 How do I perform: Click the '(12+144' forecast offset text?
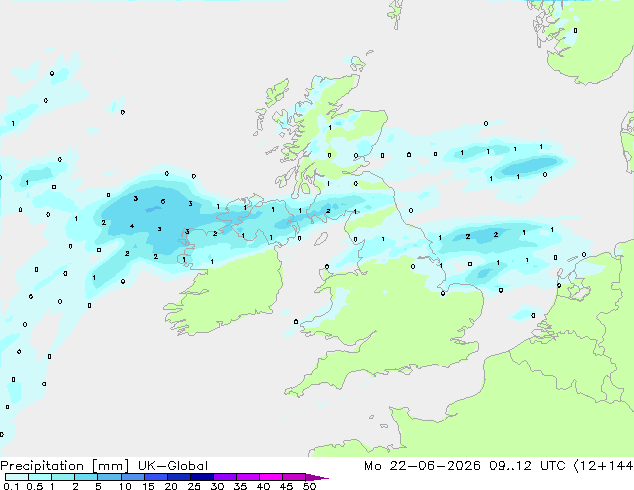[604, 466]
